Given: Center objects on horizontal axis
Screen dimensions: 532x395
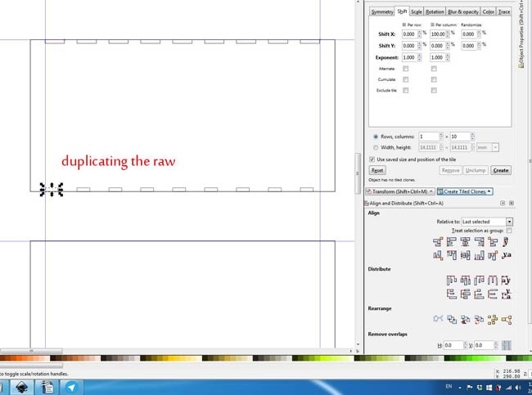Looking at the screenshot, I should pos(465,255).
